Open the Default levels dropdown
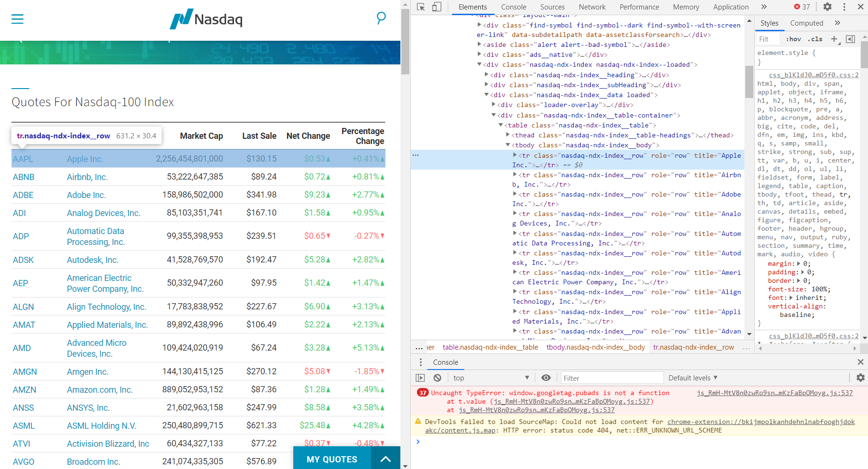Viewport: 868px width, 469px height. coord(693,378)
